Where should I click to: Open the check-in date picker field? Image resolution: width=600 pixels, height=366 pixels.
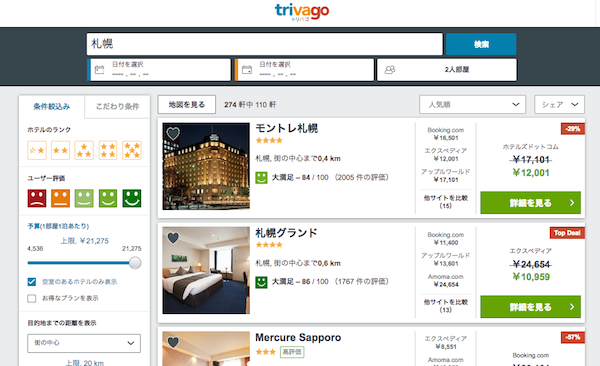point(159,70)
